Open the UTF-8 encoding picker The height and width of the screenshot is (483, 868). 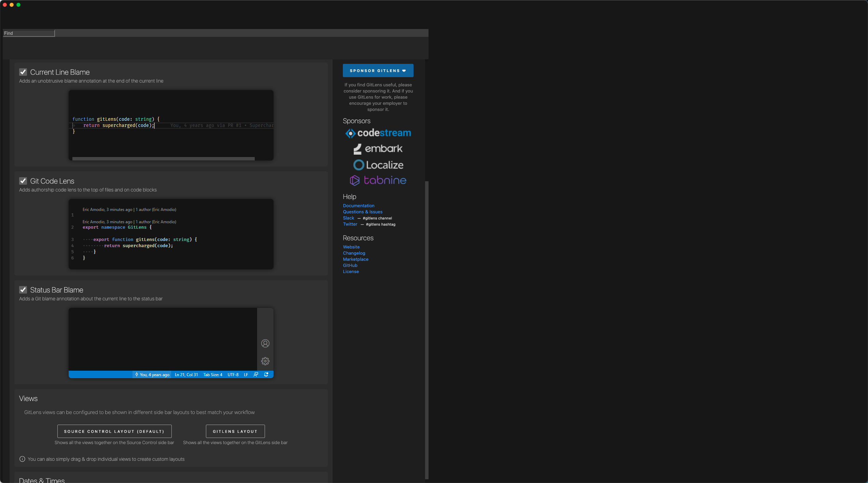[x=233, y=374]
